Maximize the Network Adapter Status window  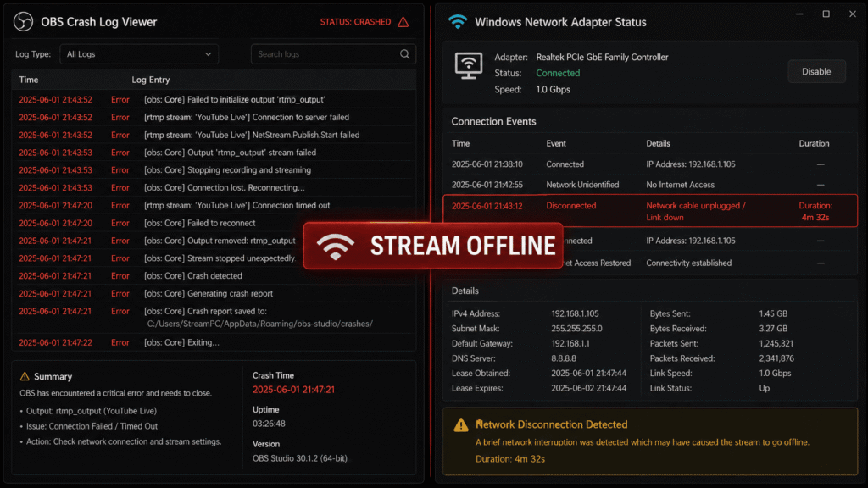coord(826,14)
